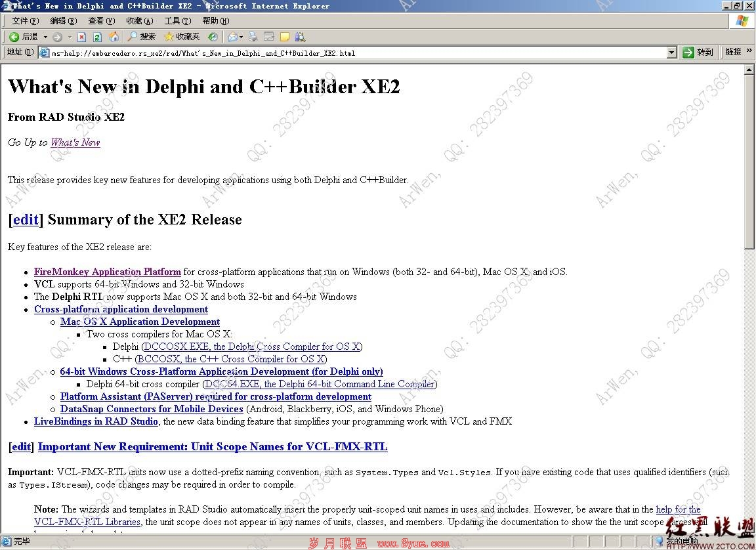Viewport: 756px width, 550px height.
Task: Open Unit Scope Names for VCL-FMX-RTL link
Action: (x=213, y=447)
